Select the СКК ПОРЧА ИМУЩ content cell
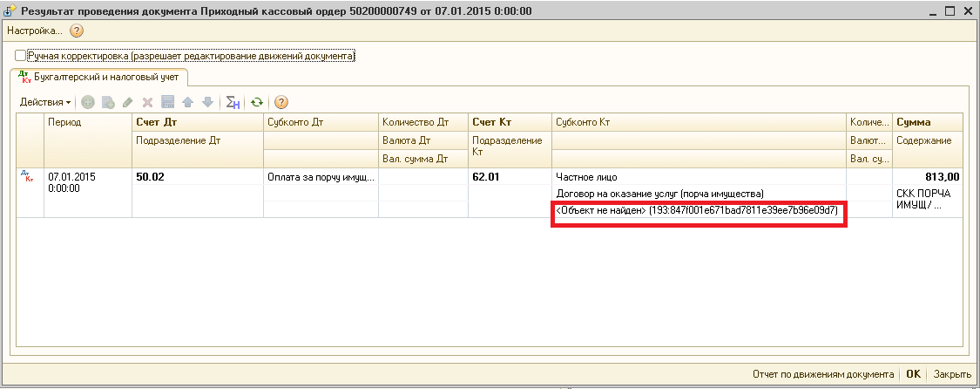Image resolution: width=980 pixels, height=389 pixels. [x=928, y=201]
